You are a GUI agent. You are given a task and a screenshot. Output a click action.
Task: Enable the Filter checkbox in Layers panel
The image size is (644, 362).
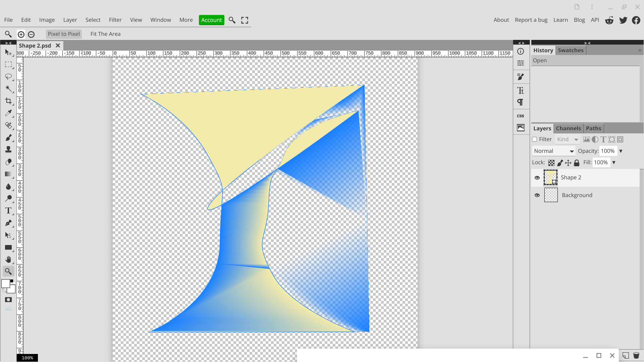(534, 139)
